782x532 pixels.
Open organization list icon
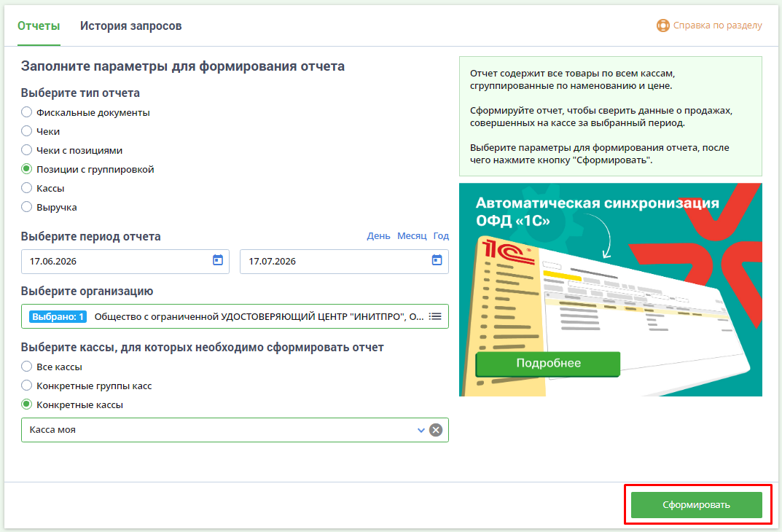[x=435, y=316]
